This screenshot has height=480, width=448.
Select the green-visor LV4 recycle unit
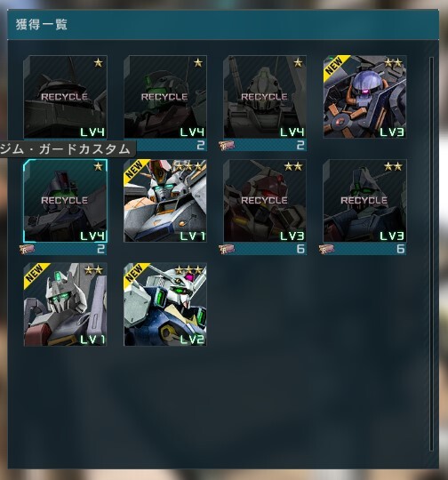(165, 97)
